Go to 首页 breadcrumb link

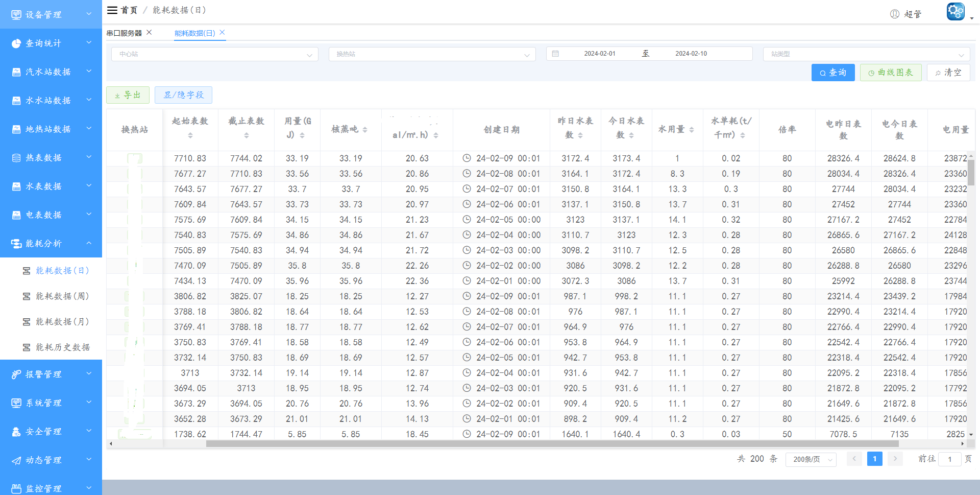[129, 10]
